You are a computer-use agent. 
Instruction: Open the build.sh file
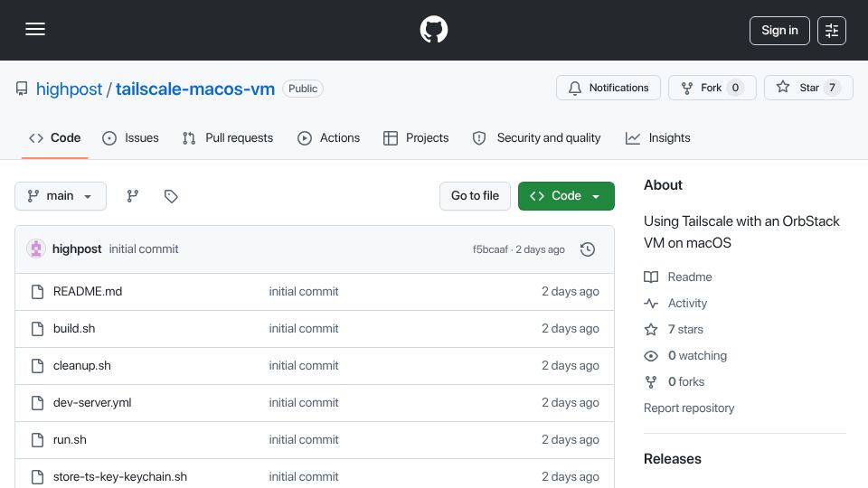click(74, 329)
